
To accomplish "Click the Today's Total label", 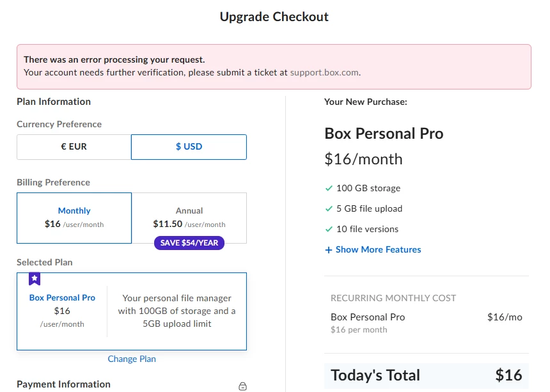I will click(x=375, y=375).
